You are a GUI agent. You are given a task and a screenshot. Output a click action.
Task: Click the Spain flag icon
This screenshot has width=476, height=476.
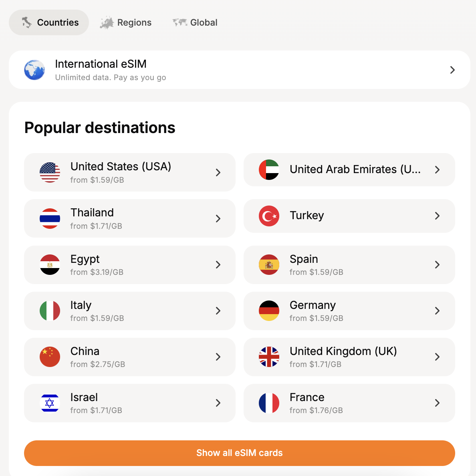click(x=269, y=265)
